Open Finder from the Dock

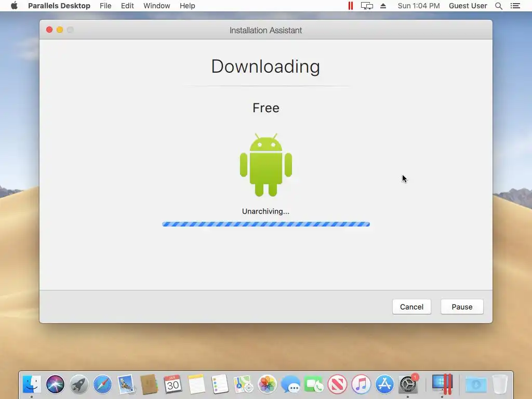point(32,384)
